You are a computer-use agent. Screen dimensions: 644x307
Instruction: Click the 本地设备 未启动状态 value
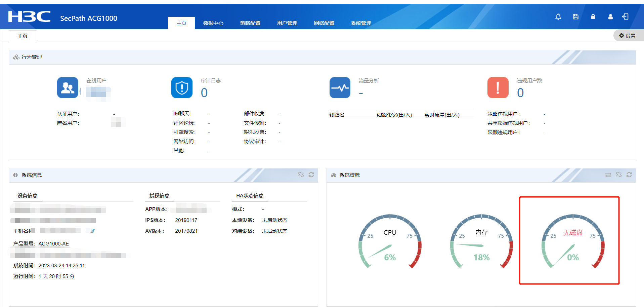point(275,220)
